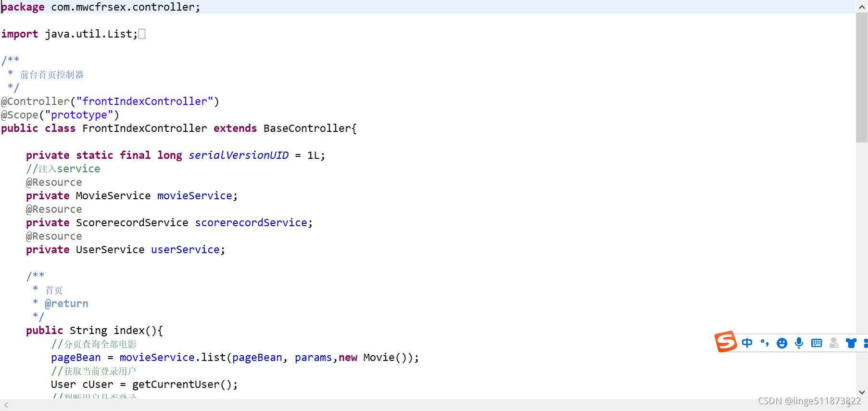Click the @Resource above userService
This screenshot has height=411, width=868.
point(54,236)
